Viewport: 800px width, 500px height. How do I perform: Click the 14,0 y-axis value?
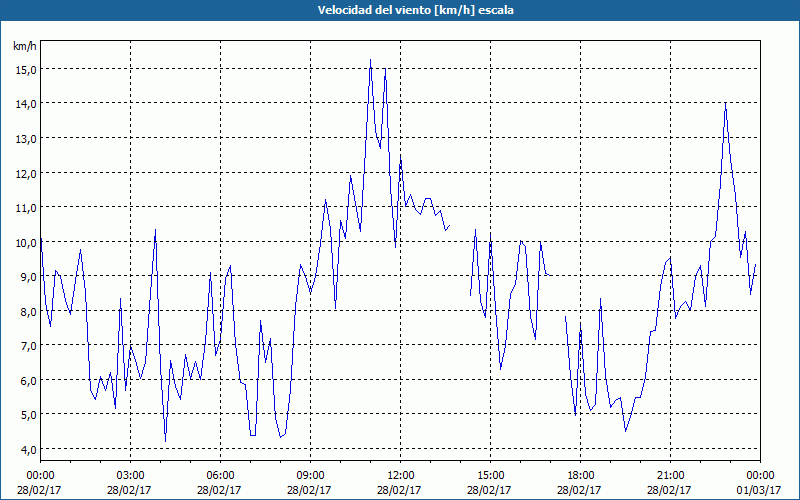26,104
